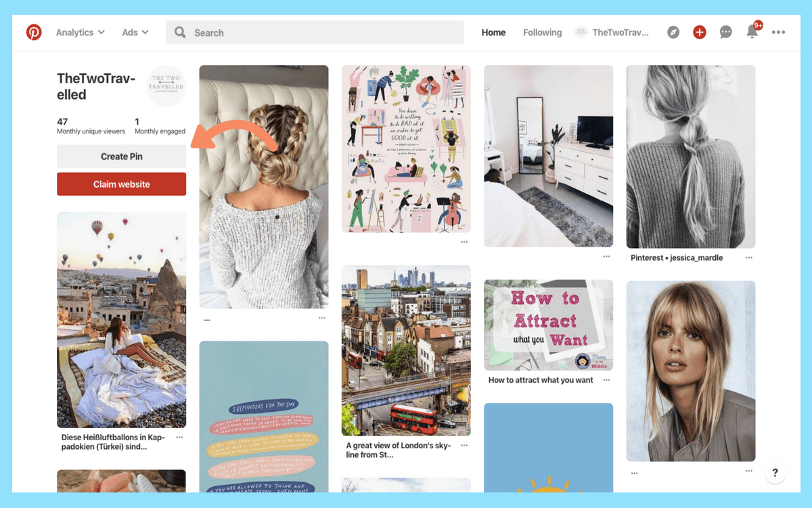Click 'How to attract what you want' title
Viewport: 812px width, 508px height.
(541, 380)
